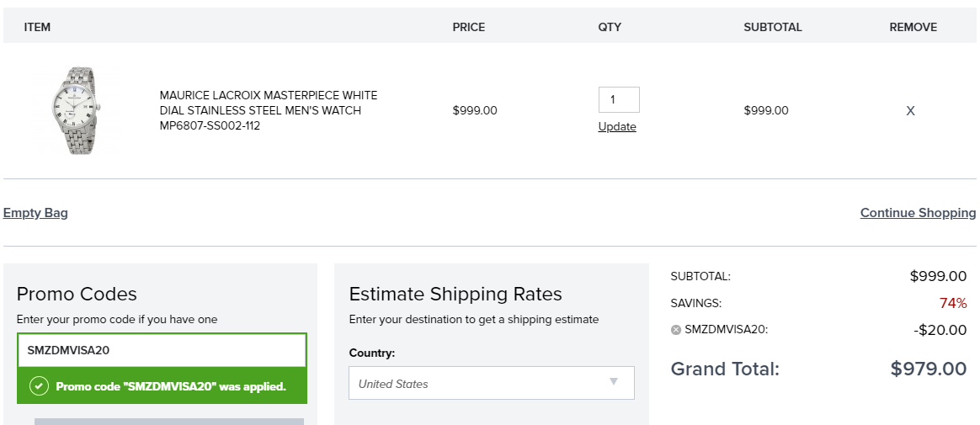Open the Maurice Lacroix watch thumbnail image
This screenshot has height=425, width=980.
point(75,110)
